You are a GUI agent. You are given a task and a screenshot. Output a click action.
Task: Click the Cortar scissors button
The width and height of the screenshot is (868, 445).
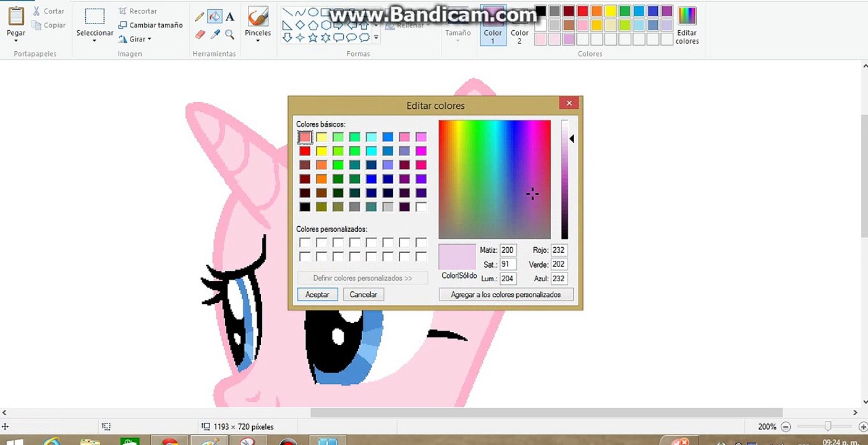49,11
